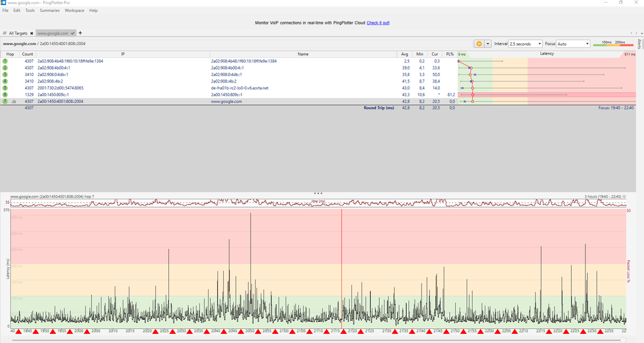Open the File menu
The height and width of the screenshot is (343, 644).
click(x=5, y=10)
